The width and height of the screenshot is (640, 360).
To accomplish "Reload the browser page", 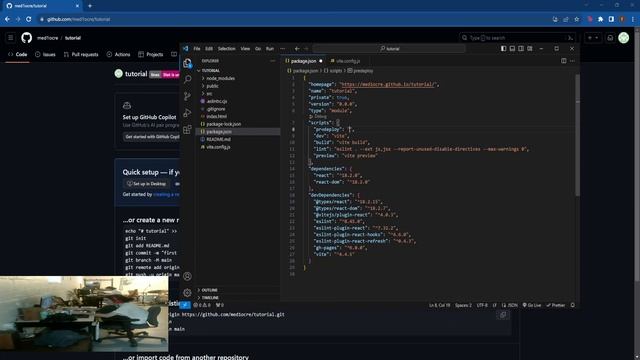I will click(x=29, y=19).
